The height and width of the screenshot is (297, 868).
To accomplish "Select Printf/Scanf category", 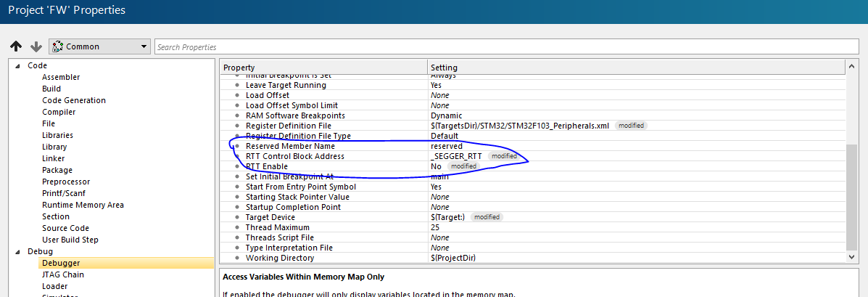I will point(65,193).
